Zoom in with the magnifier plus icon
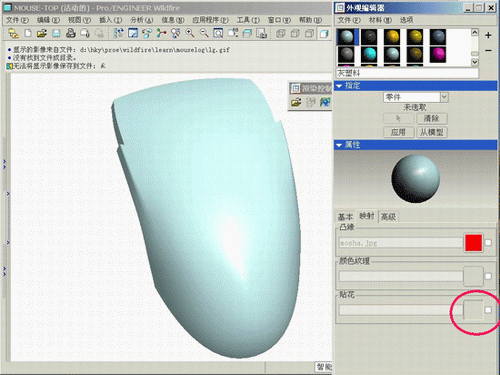500x375 pixels. pyautogui.click(x=190, y=33)
